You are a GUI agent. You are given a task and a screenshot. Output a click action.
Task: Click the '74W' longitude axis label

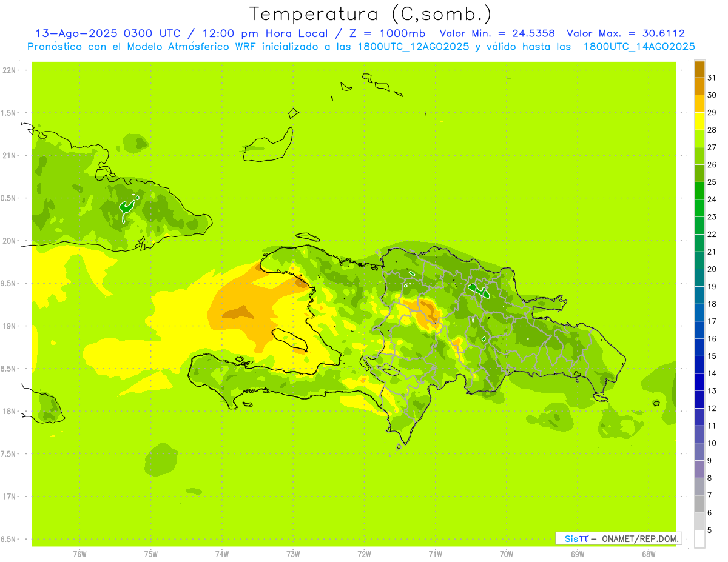click(222, 554)
